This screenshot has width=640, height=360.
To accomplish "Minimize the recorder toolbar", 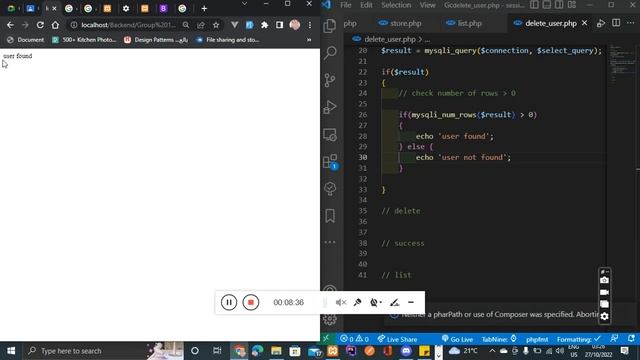I will pyautogui.click(x=411, y=302).
